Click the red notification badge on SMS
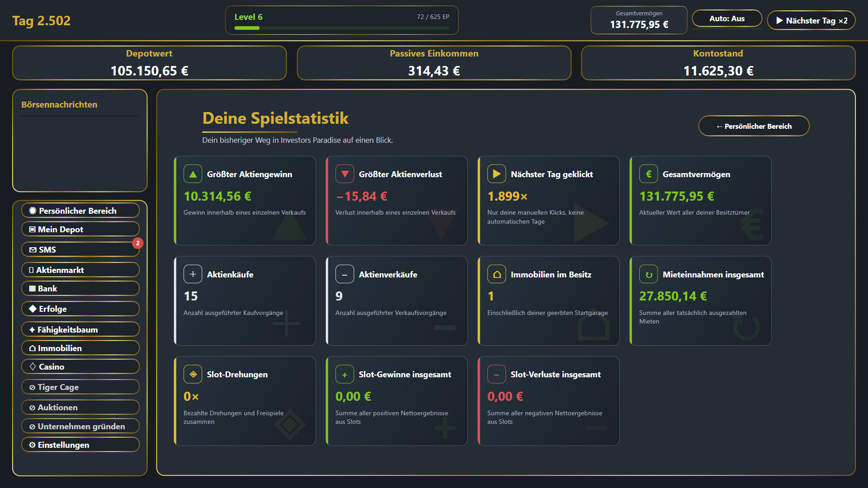Screen dimensions: 868x488 click(138, 243)
